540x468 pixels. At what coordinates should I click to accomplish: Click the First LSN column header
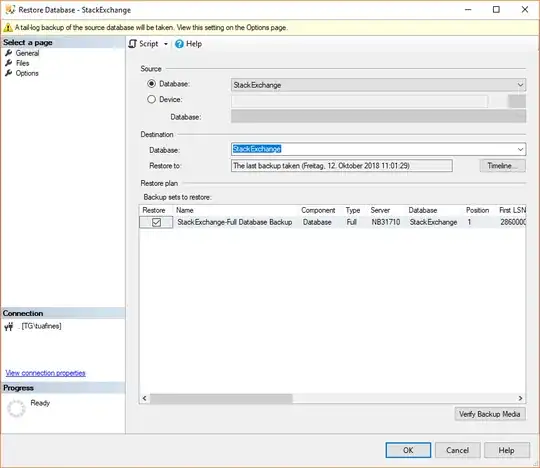pyautogui.click(x=512, y=210)
